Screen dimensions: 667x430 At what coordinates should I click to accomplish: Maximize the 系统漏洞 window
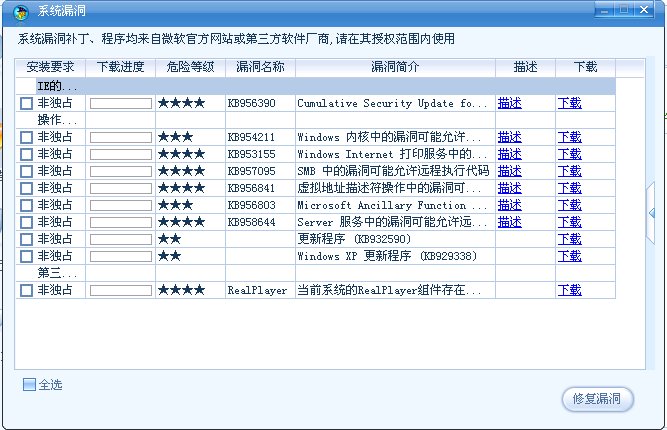(x=624, y=10)
